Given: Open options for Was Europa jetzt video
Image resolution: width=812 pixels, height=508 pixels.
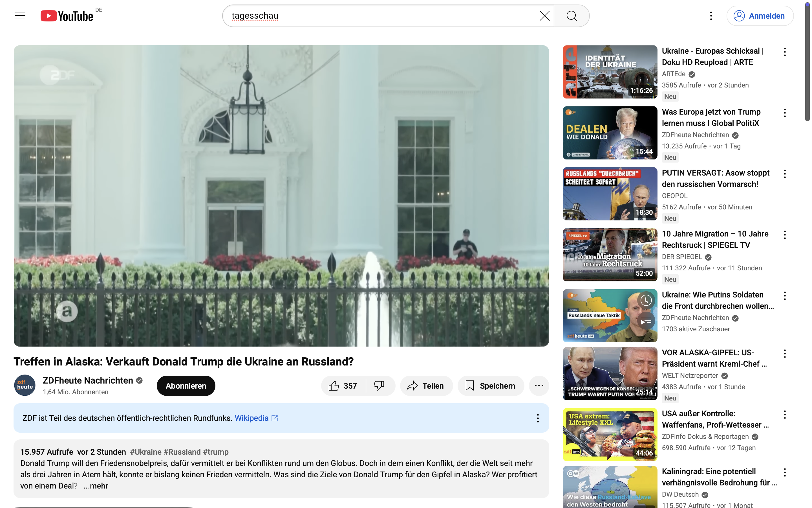Looking at the screenshot, I should (x=784, y=113).
